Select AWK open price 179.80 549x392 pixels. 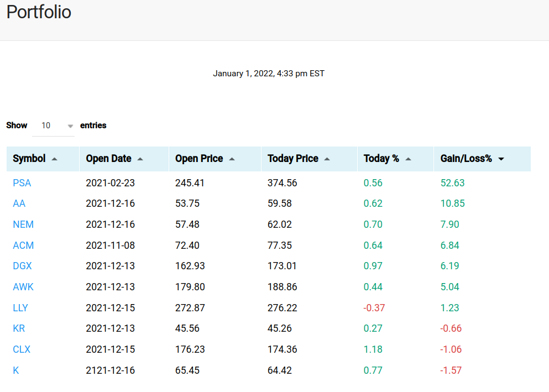190,287
